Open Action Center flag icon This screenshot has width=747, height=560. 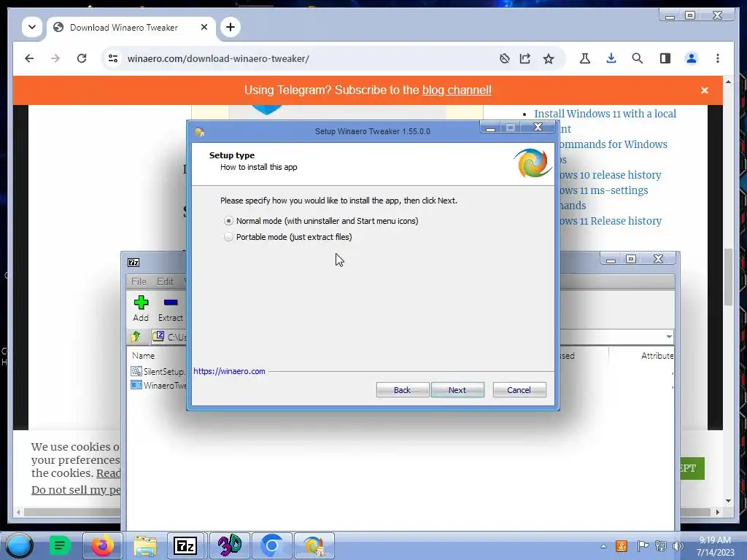coord(642,546)
